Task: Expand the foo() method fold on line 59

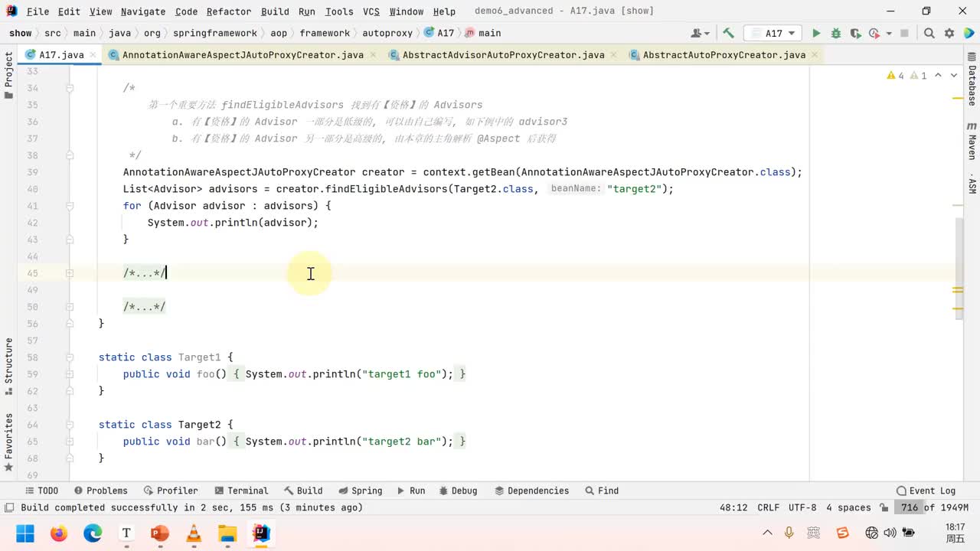Action: click(x=69, y=374)
